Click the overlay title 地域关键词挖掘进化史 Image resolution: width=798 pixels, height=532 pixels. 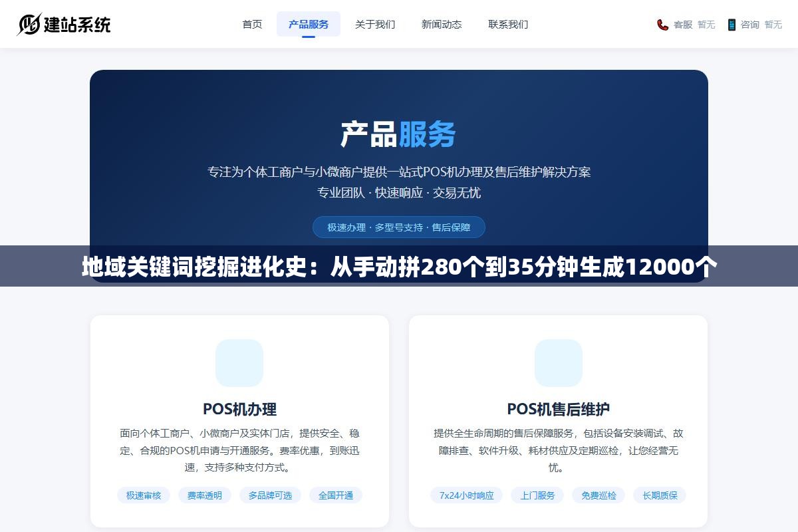(399, 267)
